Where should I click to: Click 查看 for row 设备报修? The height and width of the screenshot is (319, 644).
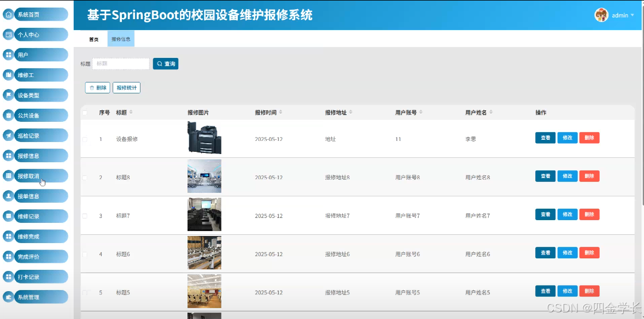pyautogui.click(x=546, y=138)
